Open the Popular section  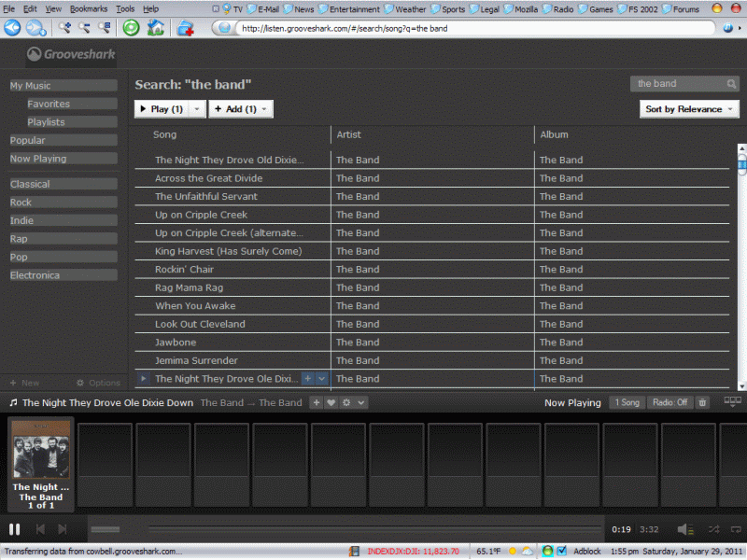click(63, 141)
